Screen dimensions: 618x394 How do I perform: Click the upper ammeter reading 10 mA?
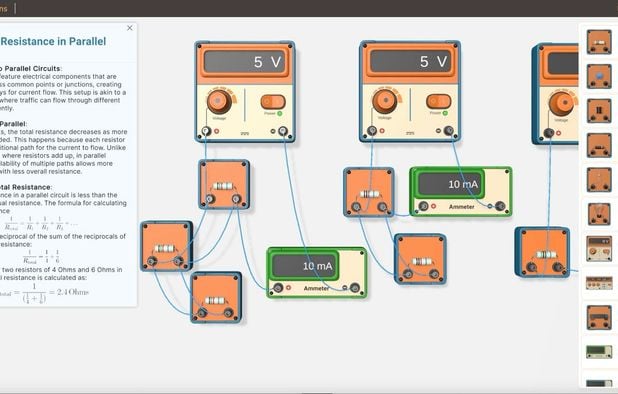click(x=451, y=184)
